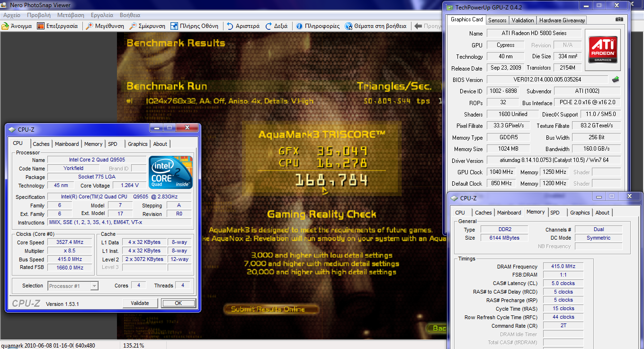Switch to the SPD tab in the CPU-Z memory window
644x349 pixels.
555,213
